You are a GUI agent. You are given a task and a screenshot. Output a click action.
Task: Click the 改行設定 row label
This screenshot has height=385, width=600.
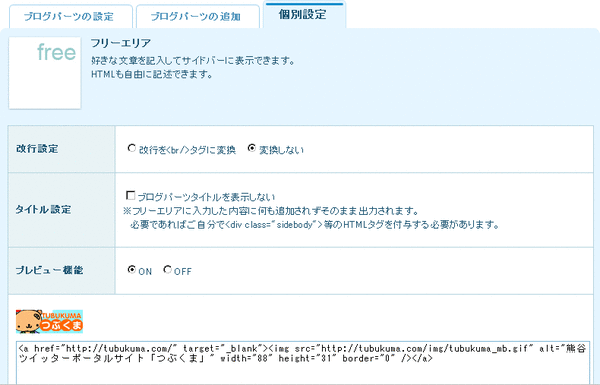(37, 148)
